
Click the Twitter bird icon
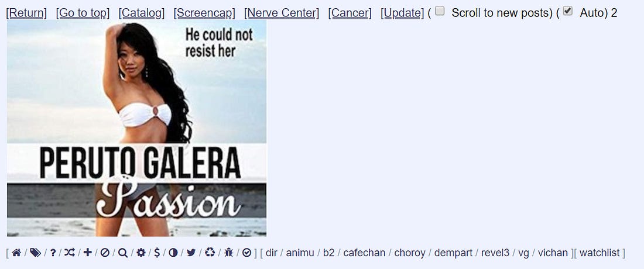pos(191,253)
